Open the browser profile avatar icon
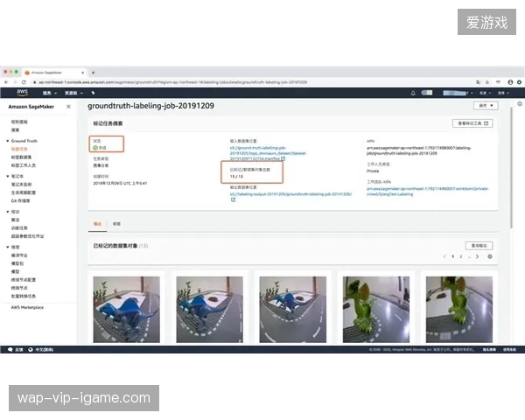Viewport: 525px width, 420px height. tap(510, 82)
